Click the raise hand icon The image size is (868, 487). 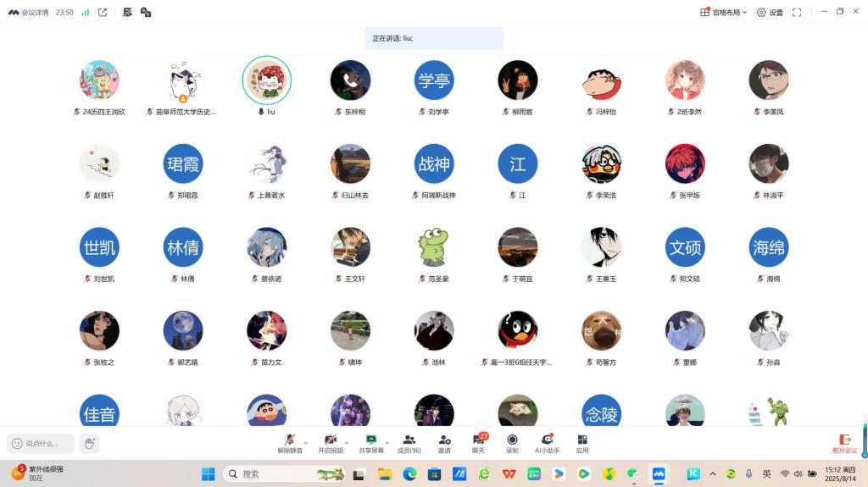[x=89, y=443]
